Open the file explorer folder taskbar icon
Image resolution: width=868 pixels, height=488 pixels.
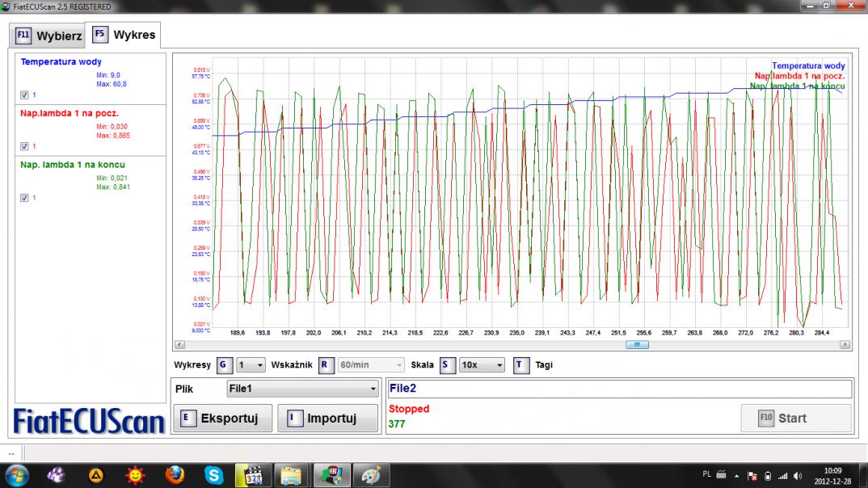tap(291, 475)
